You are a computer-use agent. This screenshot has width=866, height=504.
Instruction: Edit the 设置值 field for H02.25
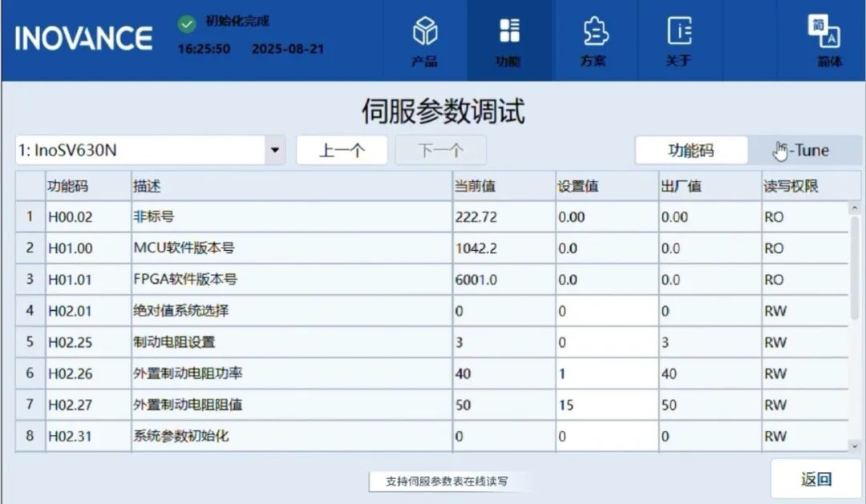pyautogui.click(x=607, y=342)
